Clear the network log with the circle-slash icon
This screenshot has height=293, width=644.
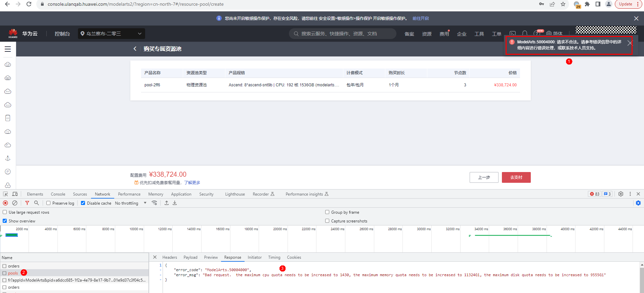tap(15, 203)
